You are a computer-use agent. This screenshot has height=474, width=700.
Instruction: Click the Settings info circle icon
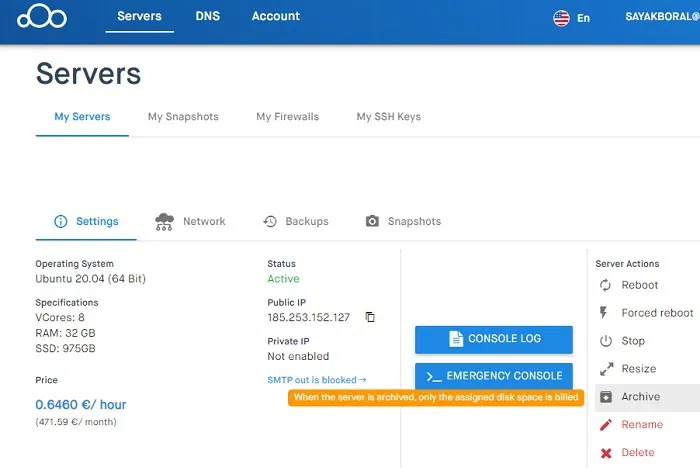coord(61,221)
